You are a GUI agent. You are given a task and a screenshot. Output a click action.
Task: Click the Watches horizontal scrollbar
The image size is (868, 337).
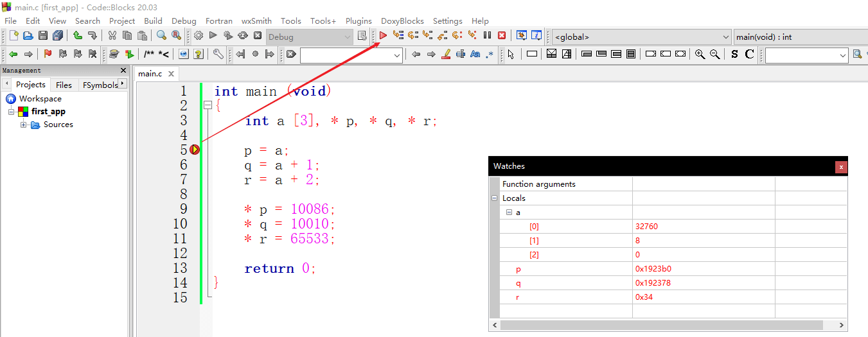coord(668,325)
